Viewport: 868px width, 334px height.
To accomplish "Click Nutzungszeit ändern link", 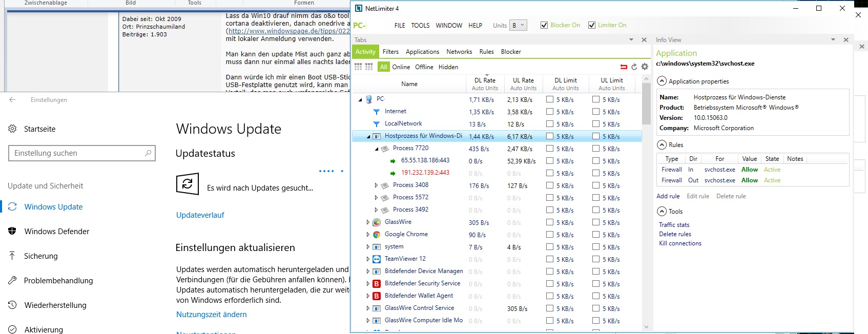I will pyautogui.click(x=212, y=315).
